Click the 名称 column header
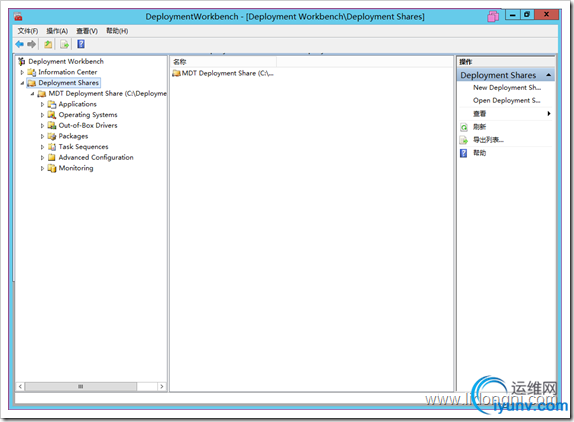Image resolution: width=574 pixels, height=422 pixels. point(223,62)
